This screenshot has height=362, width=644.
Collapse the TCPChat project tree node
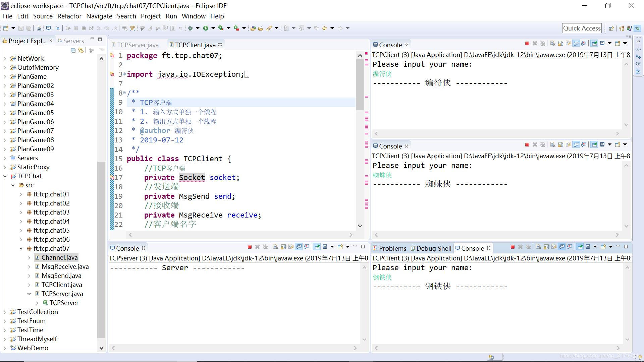point(5,176)
